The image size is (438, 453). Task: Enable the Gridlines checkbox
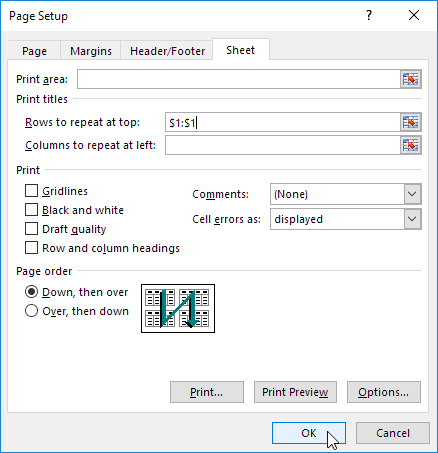[31, 191]
